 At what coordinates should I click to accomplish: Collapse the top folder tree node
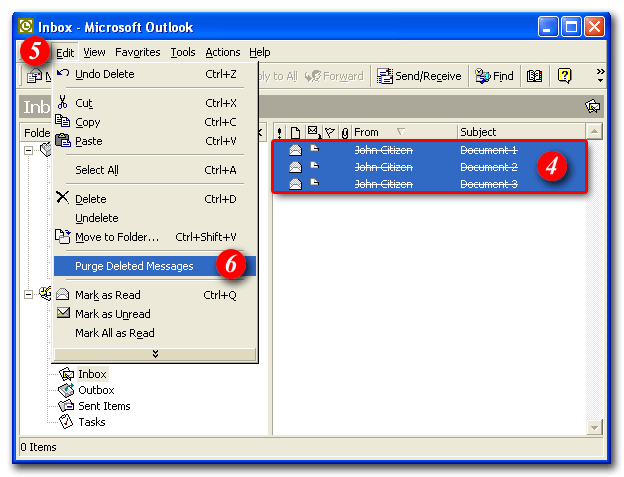pos(30,150)
